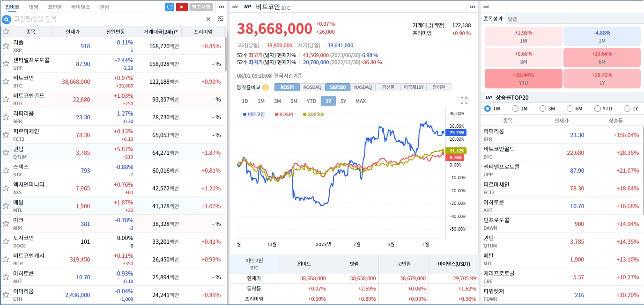Click the 참고사항 button
The width and height of the screenshot is (644, 305).
tap(201, 7)
